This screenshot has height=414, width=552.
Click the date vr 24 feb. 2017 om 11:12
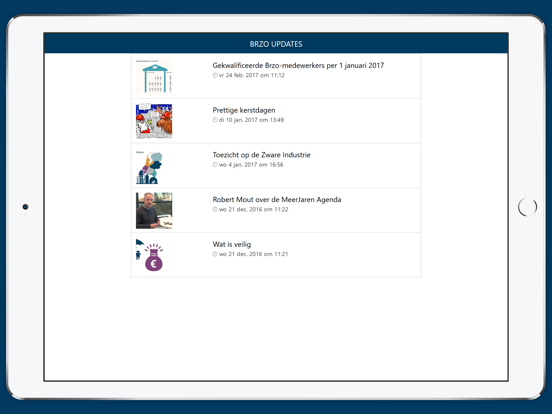[x=252, y=75]
